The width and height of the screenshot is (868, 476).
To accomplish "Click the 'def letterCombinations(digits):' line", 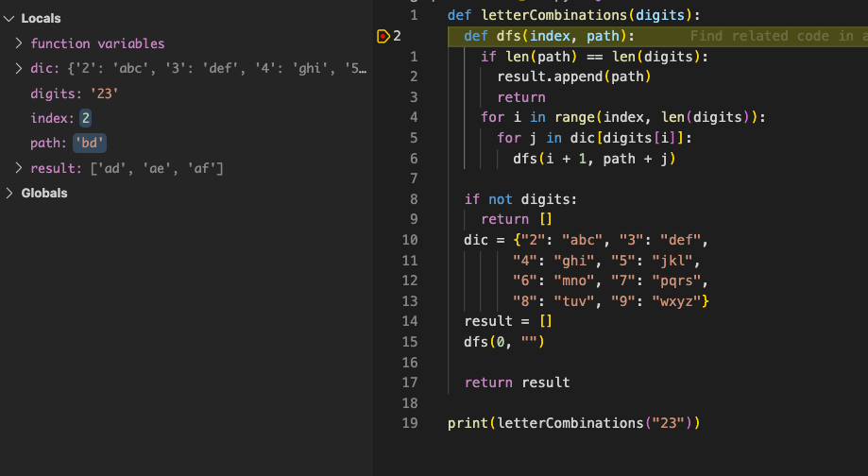I will tap(574, 15).
